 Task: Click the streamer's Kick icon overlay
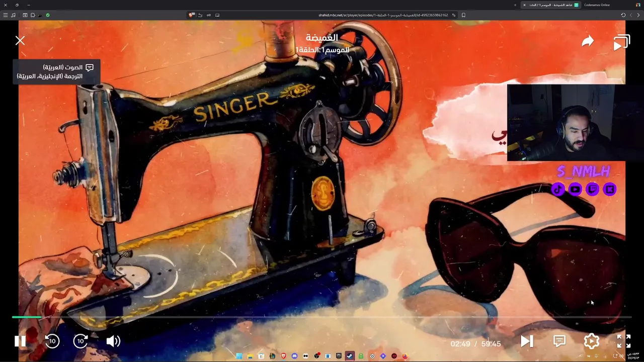(x=610, y=190)
